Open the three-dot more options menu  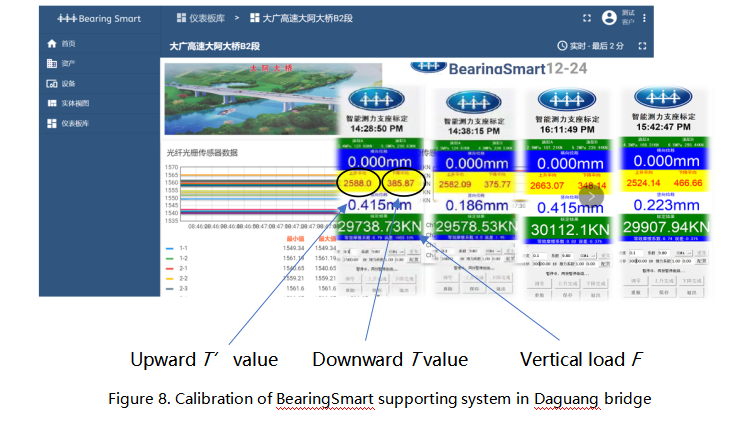(x=644, y=18)
